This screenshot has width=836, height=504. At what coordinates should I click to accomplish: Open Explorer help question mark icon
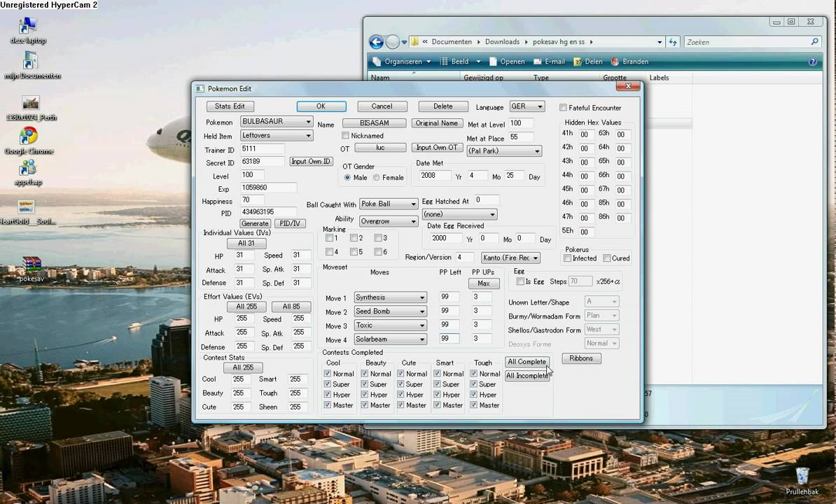tap(812, 62)
